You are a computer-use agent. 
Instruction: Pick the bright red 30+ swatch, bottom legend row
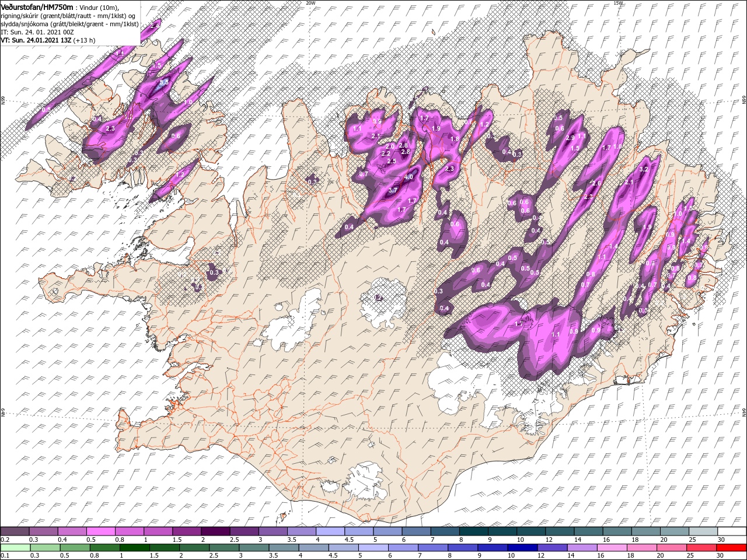(732, 548)
